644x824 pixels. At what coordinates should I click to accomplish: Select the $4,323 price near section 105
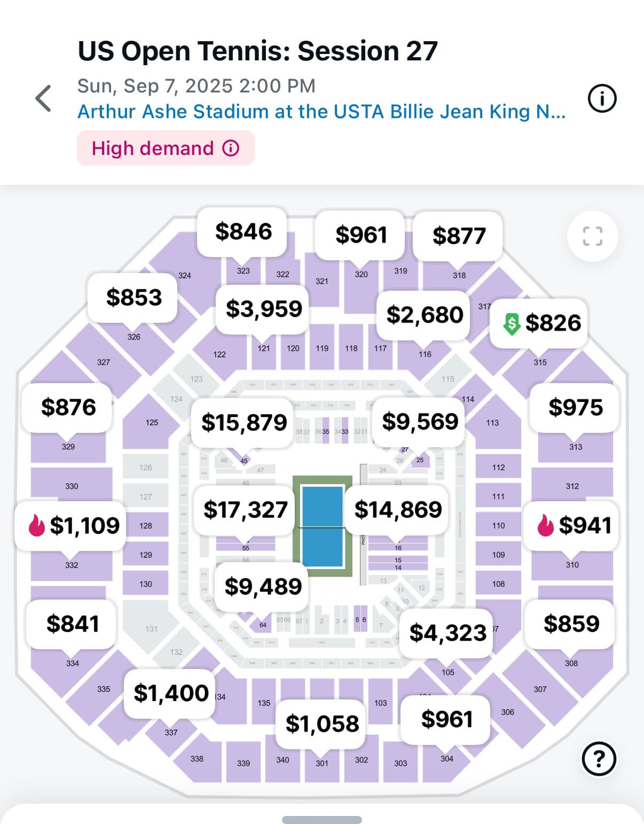[447, 633]
